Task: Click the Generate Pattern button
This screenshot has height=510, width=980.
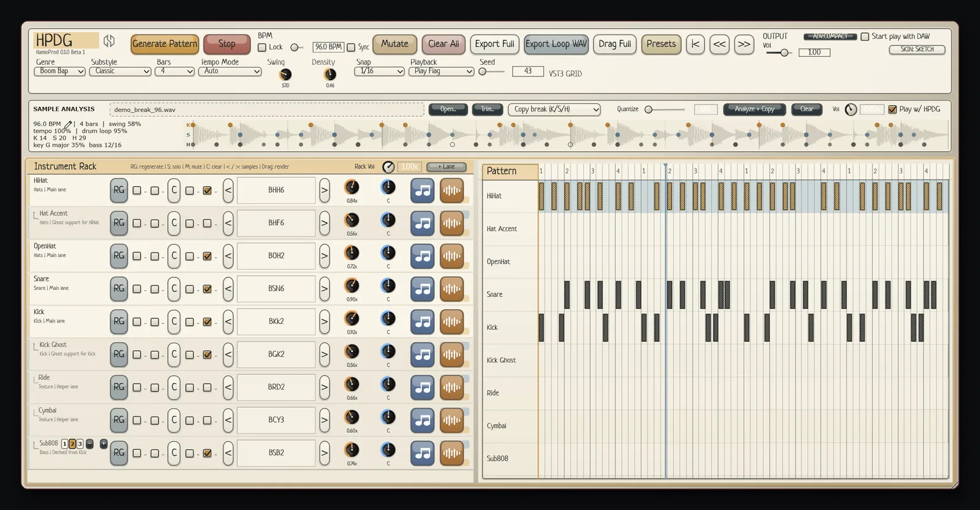Action: (x=165, y=44)
